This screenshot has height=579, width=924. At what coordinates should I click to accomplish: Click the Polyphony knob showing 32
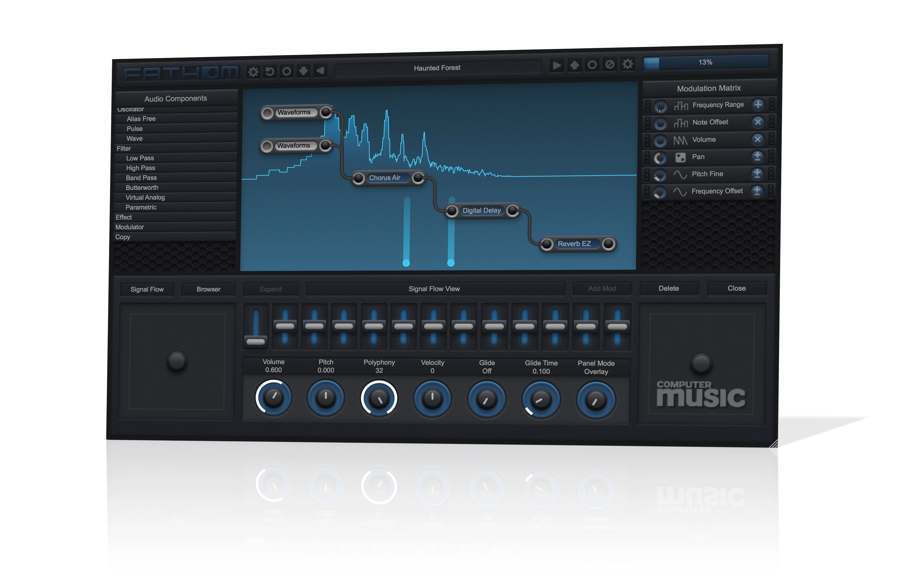(x=379, y=399)
